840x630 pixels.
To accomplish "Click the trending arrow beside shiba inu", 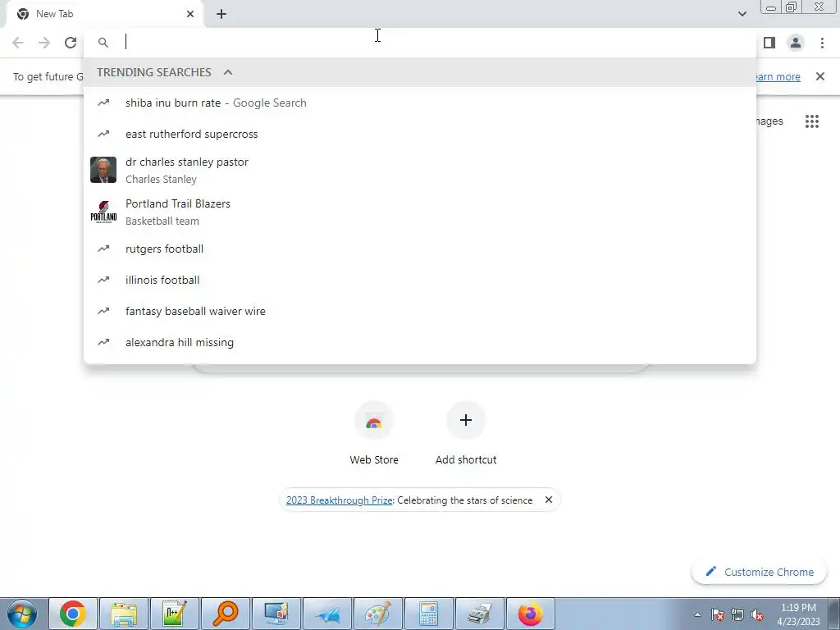I will click(x=103, y=103).
